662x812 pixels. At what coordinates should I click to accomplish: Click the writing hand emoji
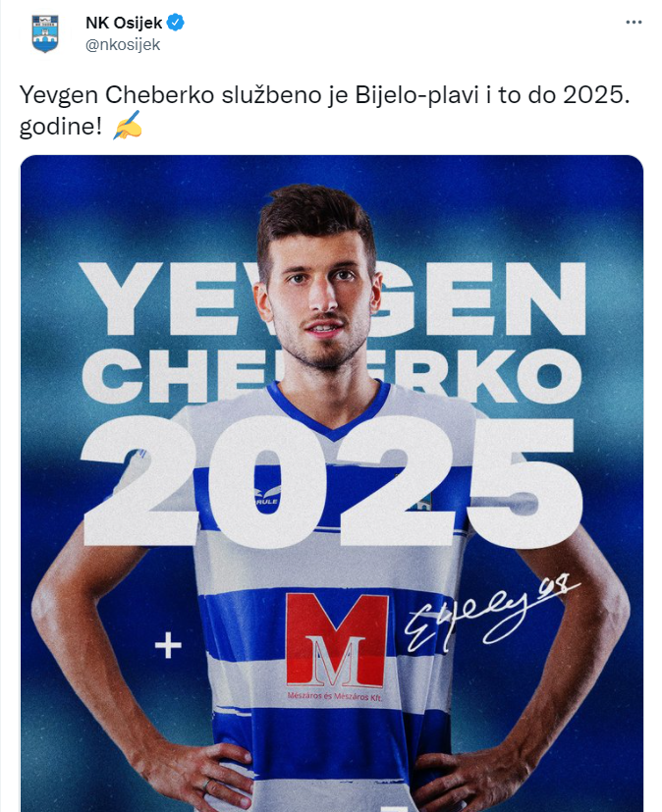[128, 126]
